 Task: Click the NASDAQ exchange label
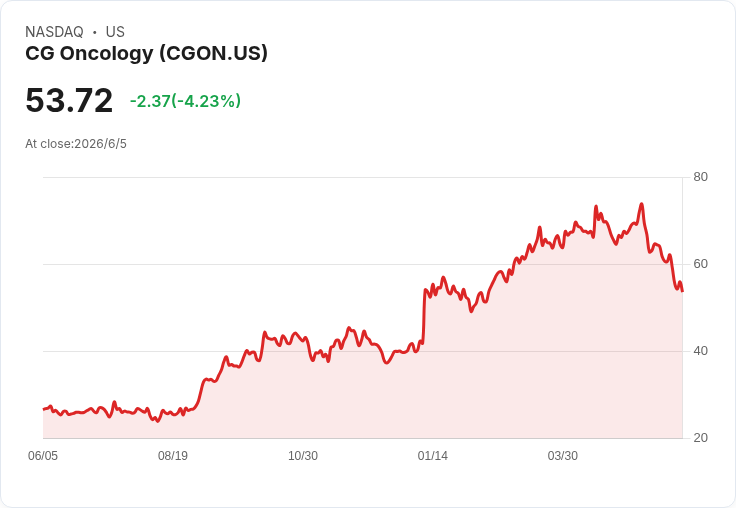54,32
